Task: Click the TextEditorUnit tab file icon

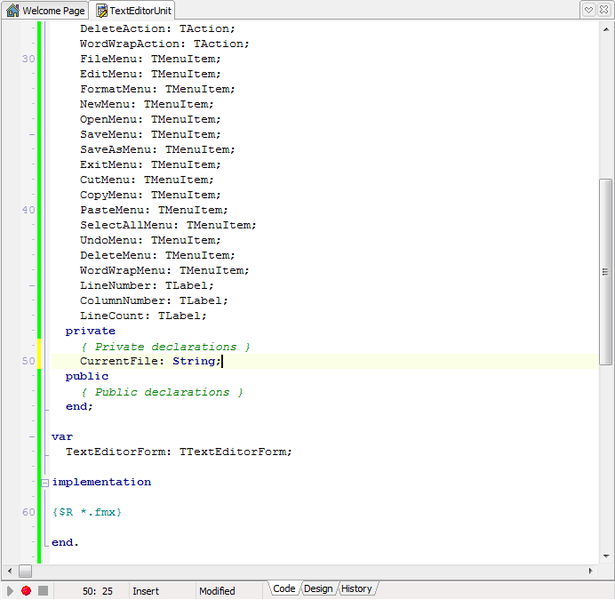Action: [102, 11]
